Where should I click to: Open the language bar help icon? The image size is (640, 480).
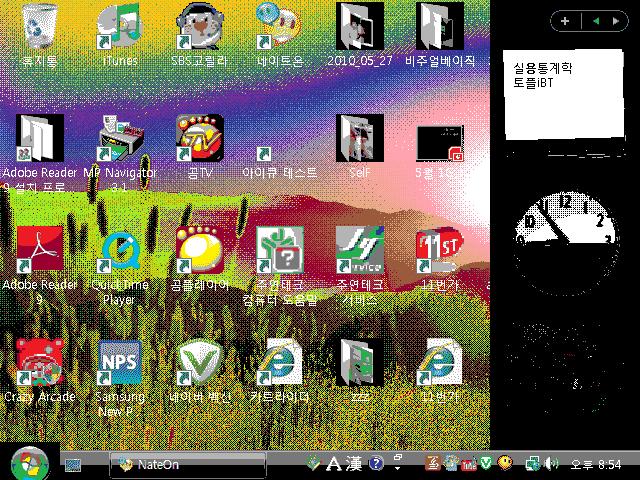[x=376, y=463]
